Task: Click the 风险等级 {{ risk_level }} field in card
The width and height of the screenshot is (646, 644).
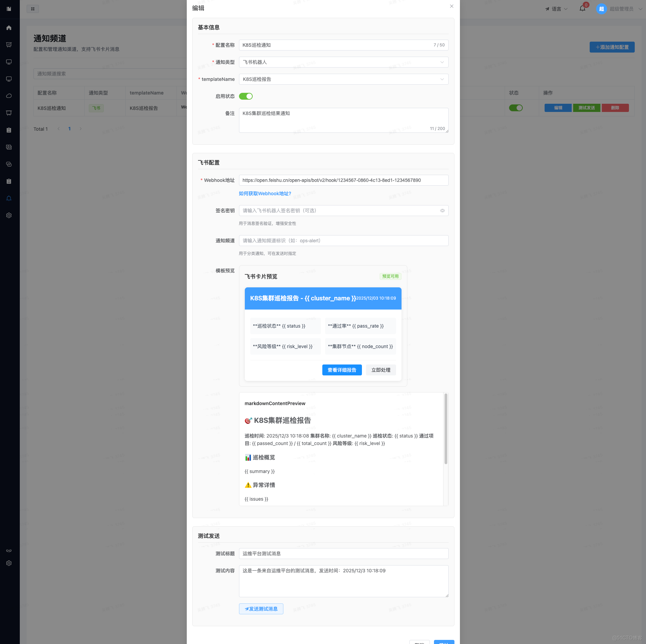Action: 285,346
